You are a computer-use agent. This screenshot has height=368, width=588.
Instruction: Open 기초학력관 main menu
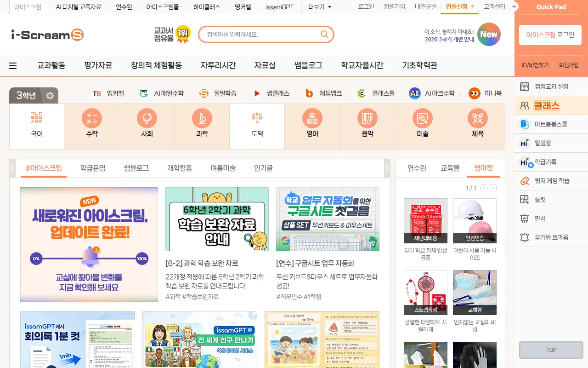(x=420, y=65)
